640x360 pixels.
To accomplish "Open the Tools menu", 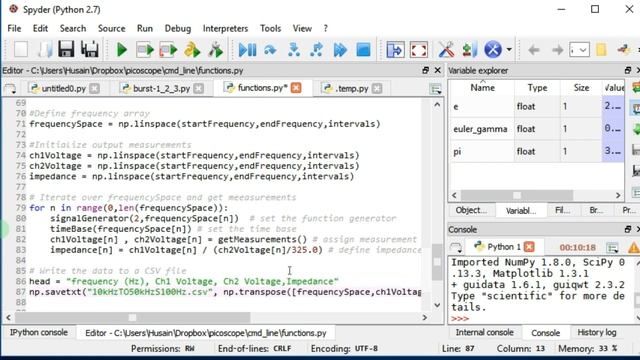I will pyautogui.click(x=271, y=28).
